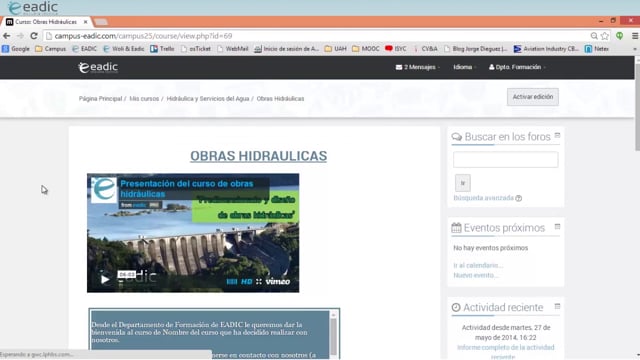Click the eadic logo in site header
This screenshot has height=360, width=640.
click(x=98, y=67)
